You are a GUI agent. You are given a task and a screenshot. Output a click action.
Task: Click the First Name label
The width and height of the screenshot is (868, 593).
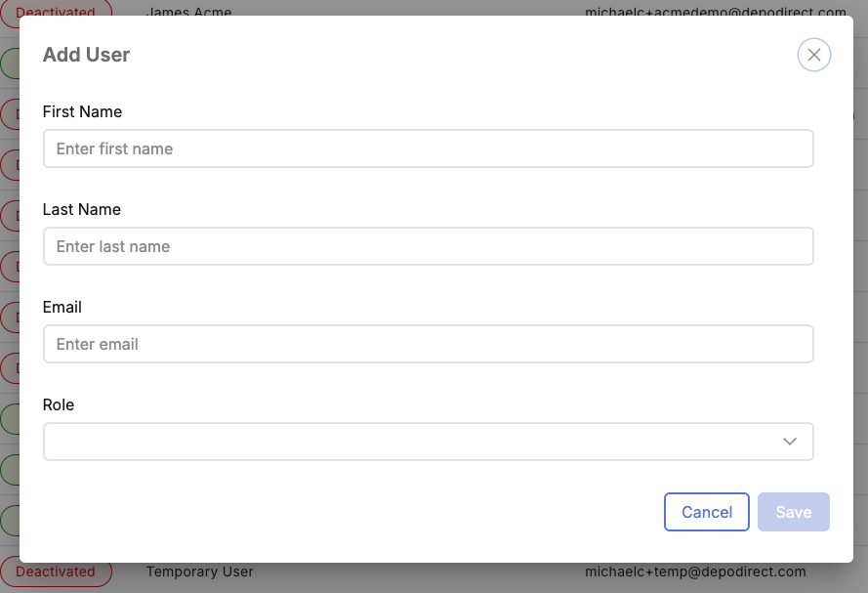[x=82, y=111]
